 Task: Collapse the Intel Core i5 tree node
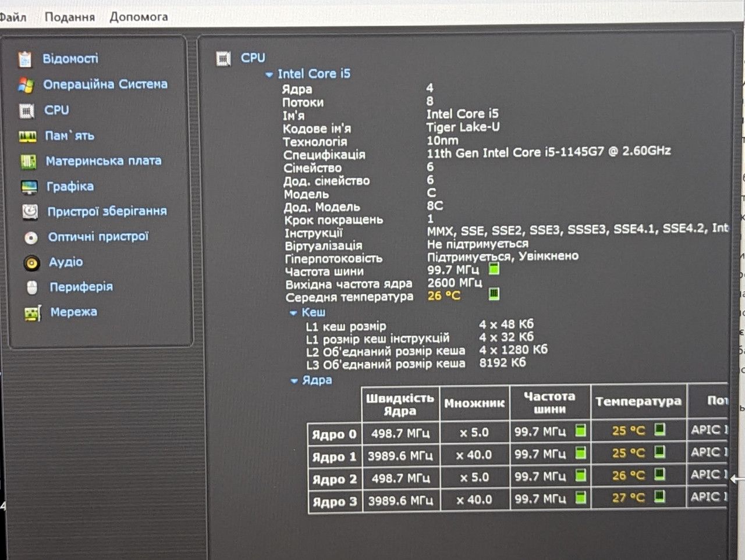269,74
